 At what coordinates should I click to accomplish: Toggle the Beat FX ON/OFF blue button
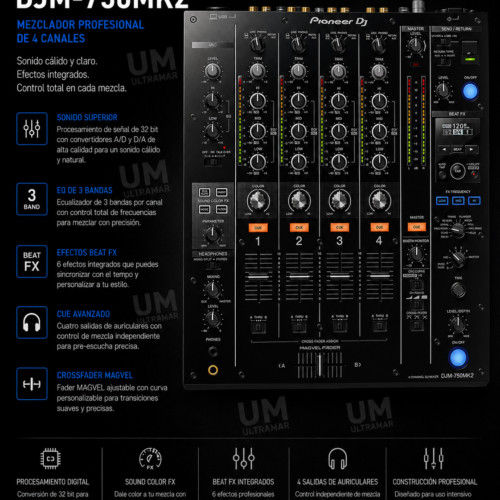pyautogui.click(x=458, y=357)
